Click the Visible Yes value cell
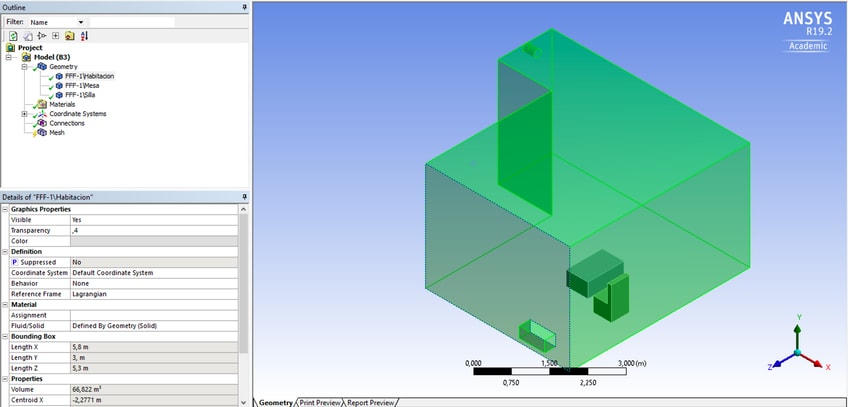The image size is (848, 407). pos(154,220)
